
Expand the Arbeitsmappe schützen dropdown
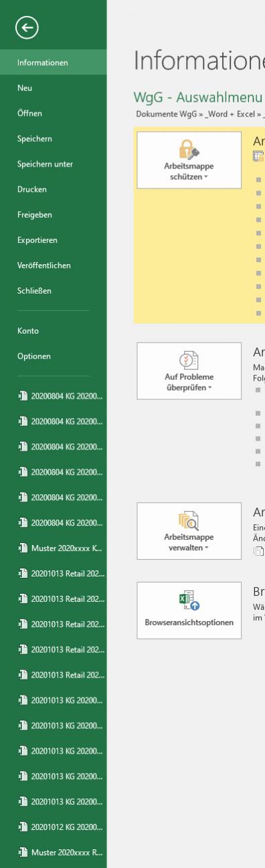189,160
